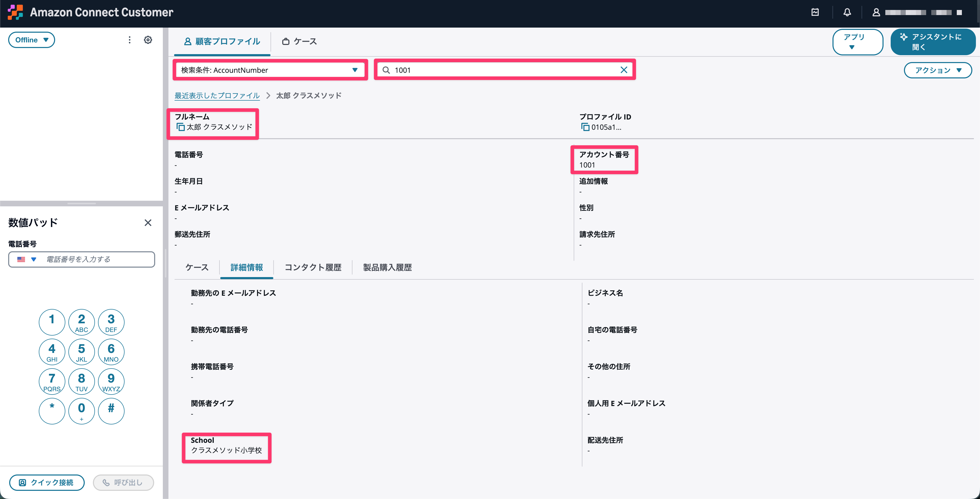Open the country flag selector
The width and height of the screenshot is (980, 499).
[27, 259]
